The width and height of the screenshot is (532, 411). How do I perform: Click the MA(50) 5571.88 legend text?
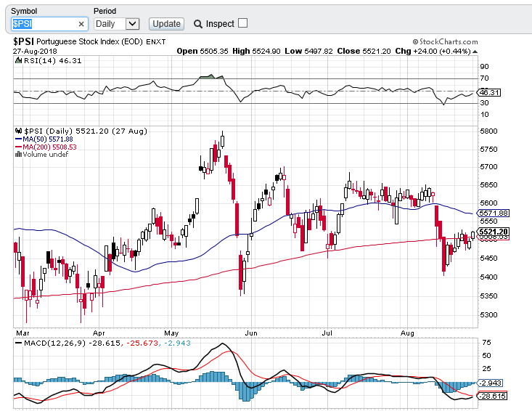click(47, 139)
